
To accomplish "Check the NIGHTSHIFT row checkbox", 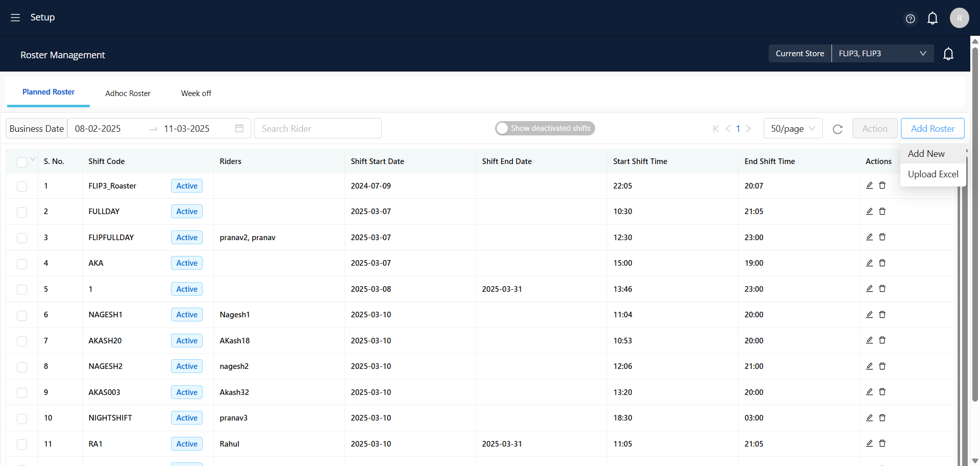I will coord(21,418).
